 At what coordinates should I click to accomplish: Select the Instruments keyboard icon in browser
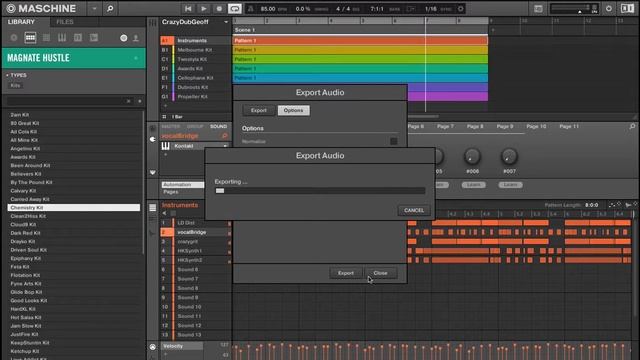(62, 38)
